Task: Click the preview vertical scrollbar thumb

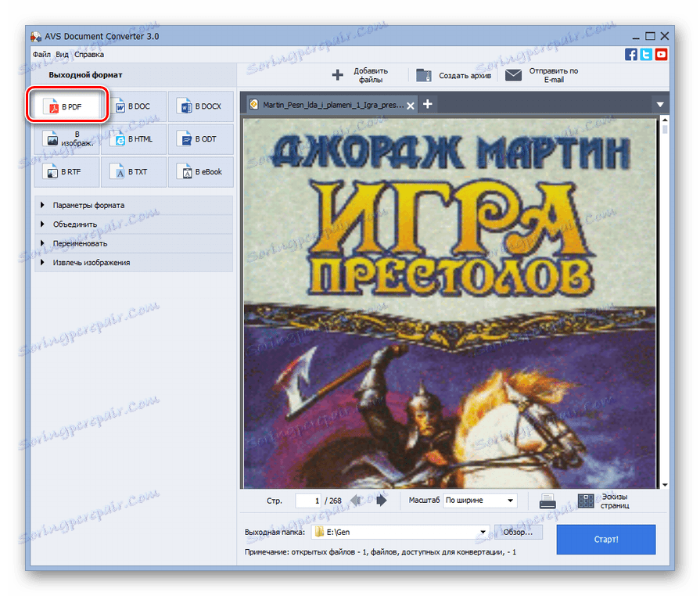Action: click(665, 129)
